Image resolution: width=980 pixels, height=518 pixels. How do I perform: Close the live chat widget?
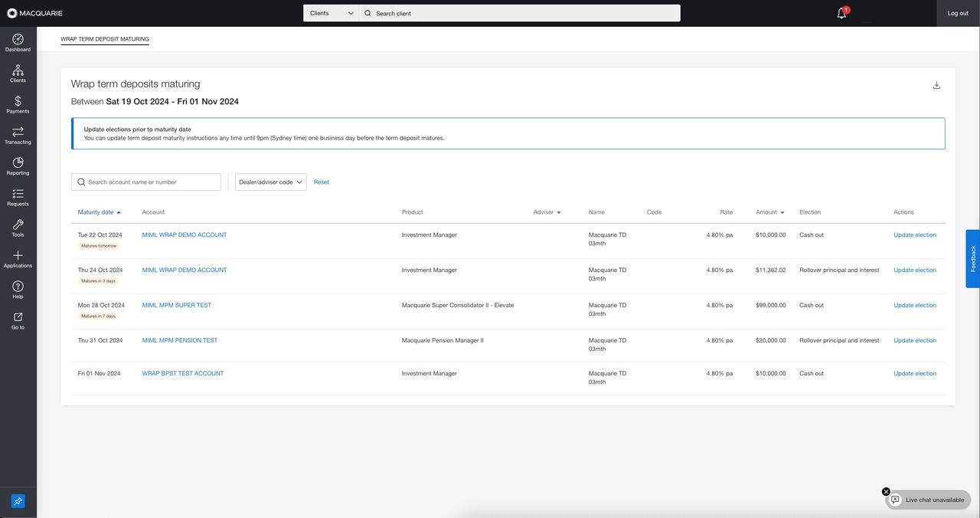886,492
